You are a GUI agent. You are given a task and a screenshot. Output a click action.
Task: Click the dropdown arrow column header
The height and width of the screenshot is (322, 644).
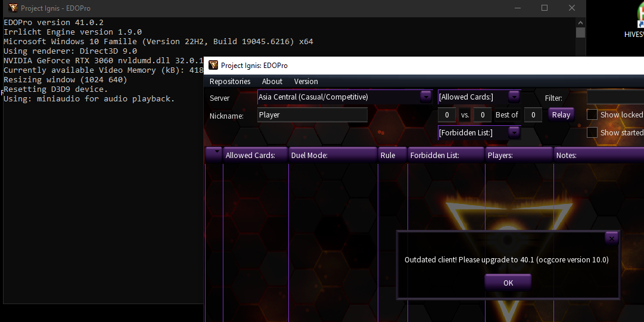pos(213,154)
